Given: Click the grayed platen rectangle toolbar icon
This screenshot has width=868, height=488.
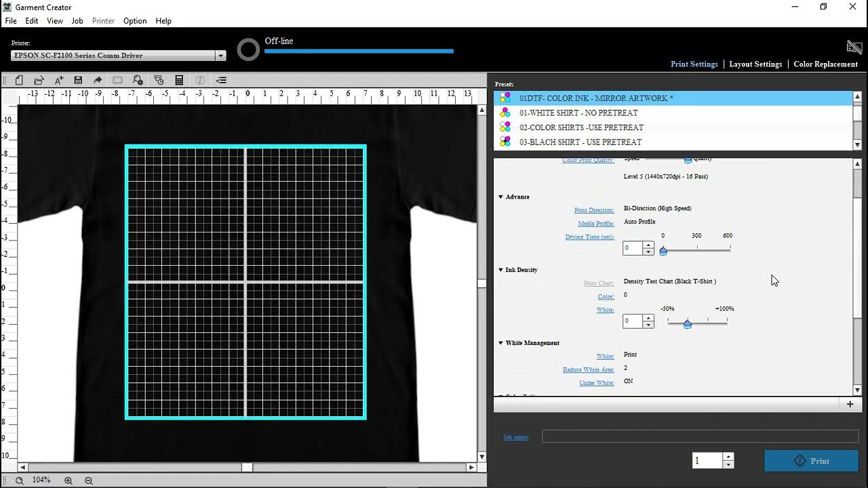Looking at the screenshot, I should click(117, 80).
